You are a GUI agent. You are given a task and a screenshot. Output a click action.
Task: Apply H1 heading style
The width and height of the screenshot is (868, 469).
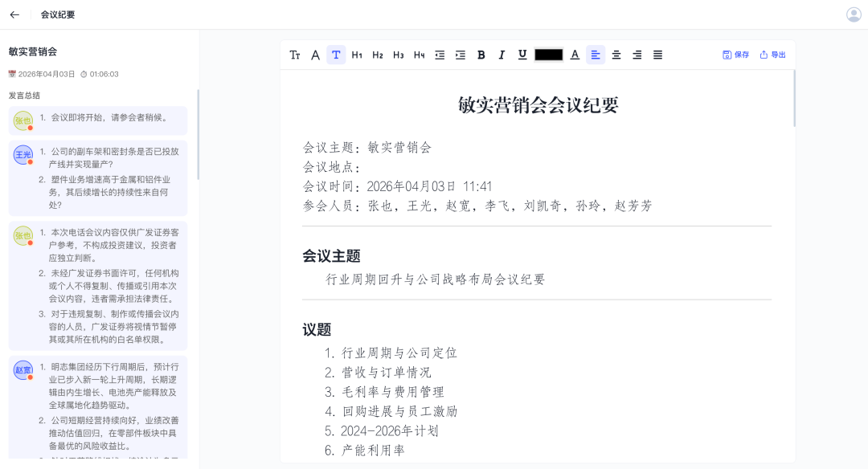357,55
